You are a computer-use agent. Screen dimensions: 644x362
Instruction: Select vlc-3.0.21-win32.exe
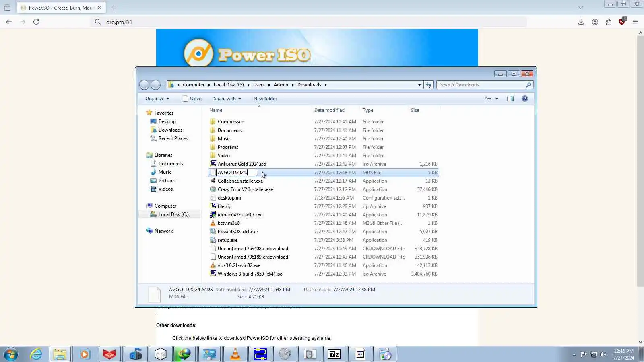point(239,265)
